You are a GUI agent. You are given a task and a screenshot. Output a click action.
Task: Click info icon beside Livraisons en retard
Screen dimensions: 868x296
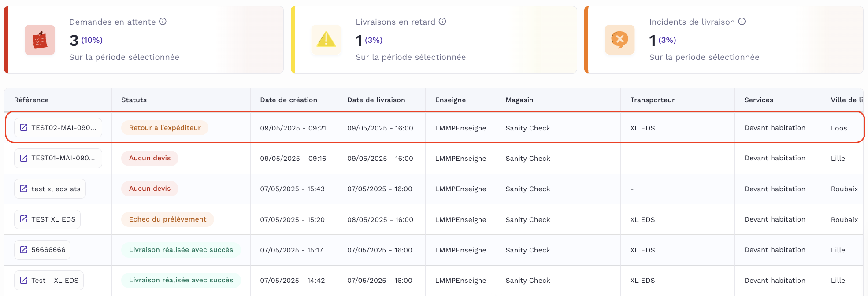[x=442, y=22]
